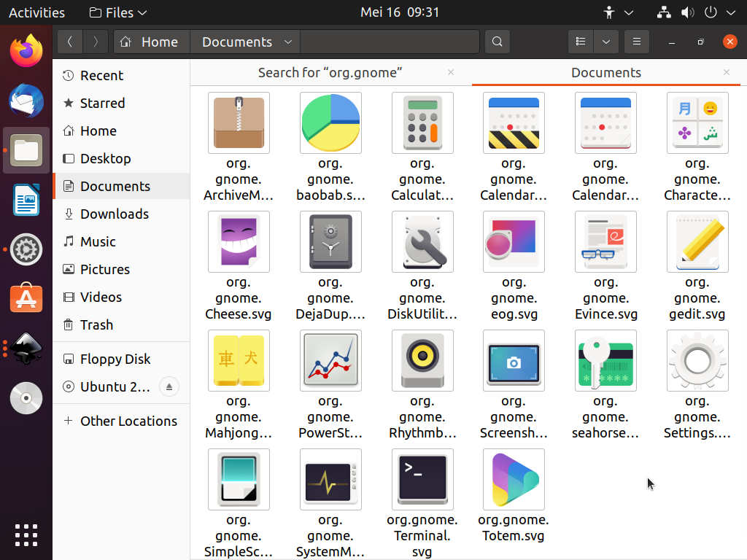Select the org.gnome.Characters icon file
The width and height of the screenshot is (747, 560).
tap(697, 122)
